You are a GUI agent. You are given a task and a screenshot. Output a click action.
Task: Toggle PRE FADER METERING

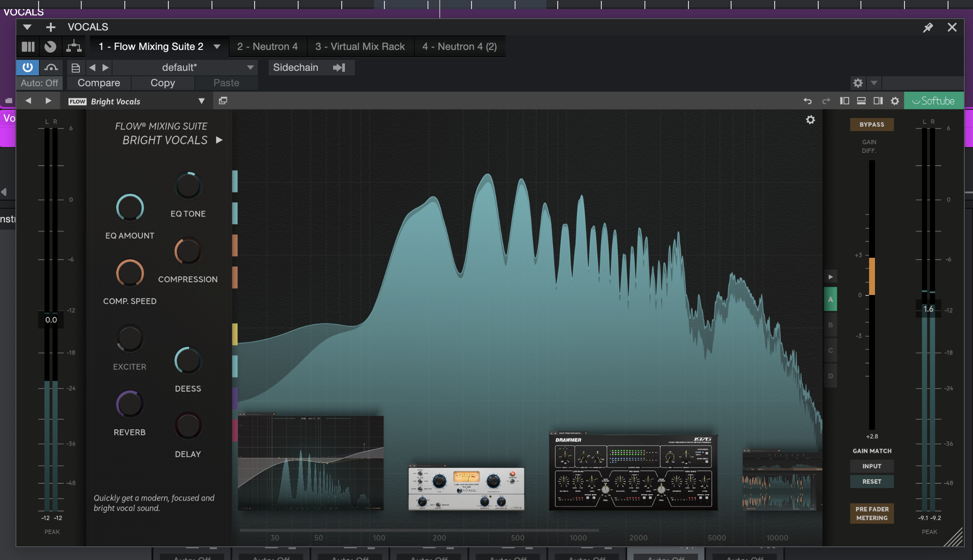coord(871,513)
